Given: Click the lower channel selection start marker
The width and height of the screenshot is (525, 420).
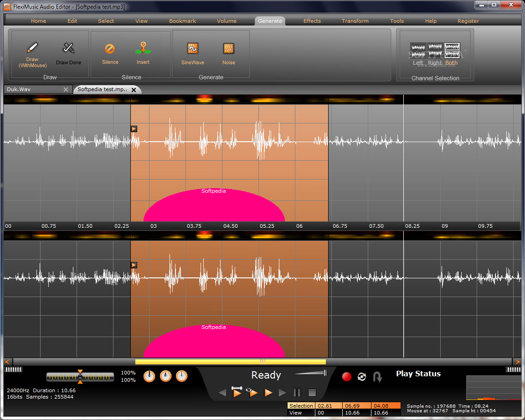Looking at the screenshot, I should (134, 265).
